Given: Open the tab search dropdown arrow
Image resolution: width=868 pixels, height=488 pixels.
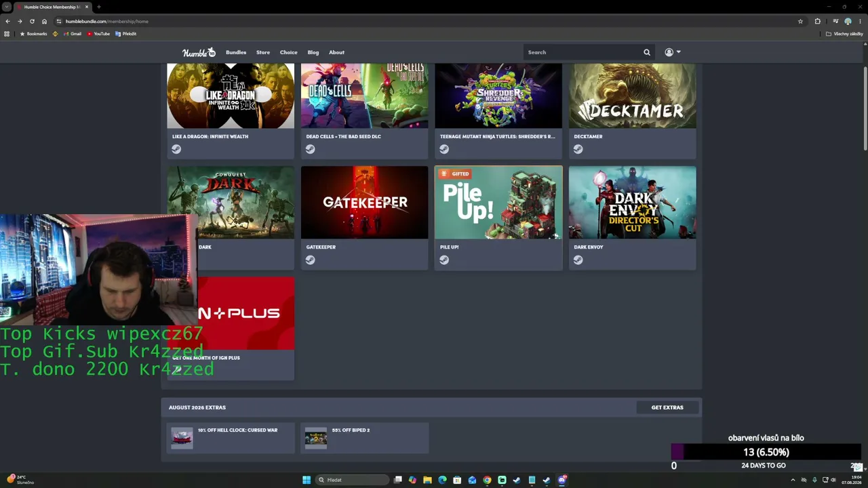Looking at the screenshot, I should pyautogui.click(x=6, y=7).
